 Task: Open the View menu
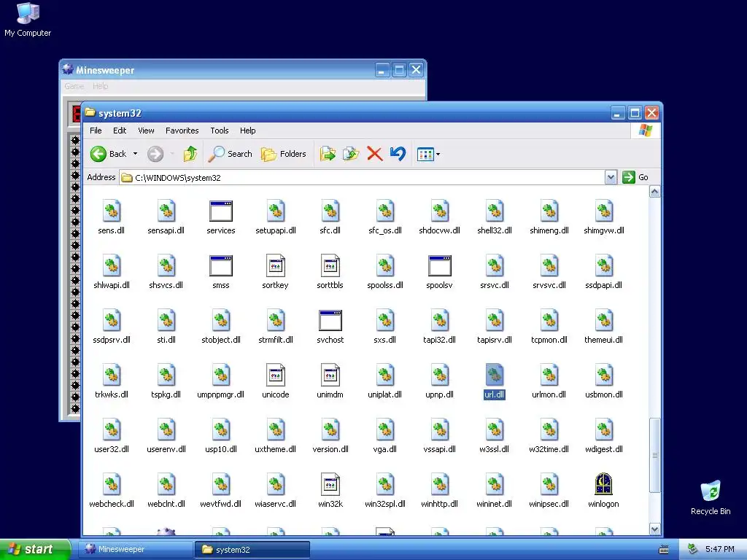146,131
